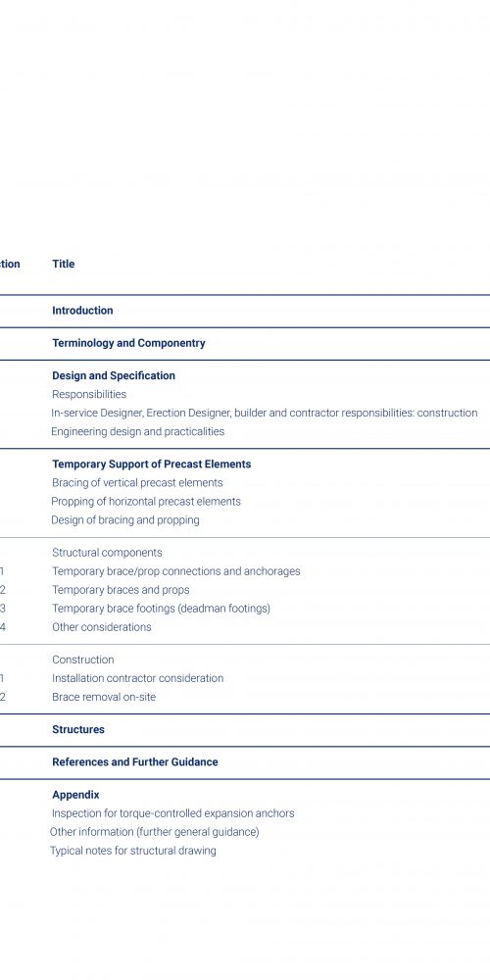Open Design of bracing and propping
The width and height of the screenshot is (490, 980).
[x=125, y=520]
